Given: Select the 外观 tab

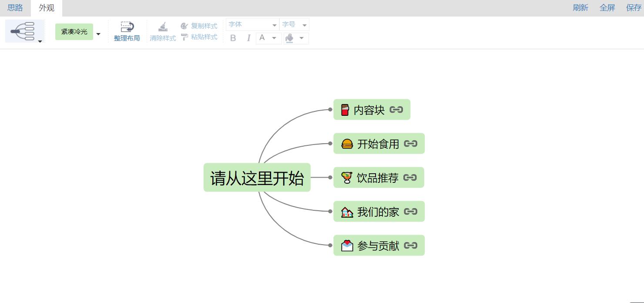Looking at the screenshot, I should pos(47,8).
